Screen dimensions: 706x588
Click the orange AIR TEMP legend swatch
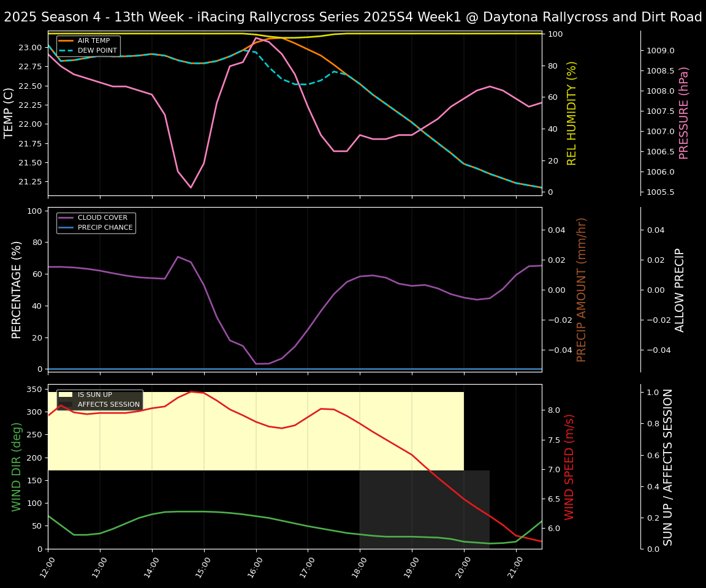65,41
